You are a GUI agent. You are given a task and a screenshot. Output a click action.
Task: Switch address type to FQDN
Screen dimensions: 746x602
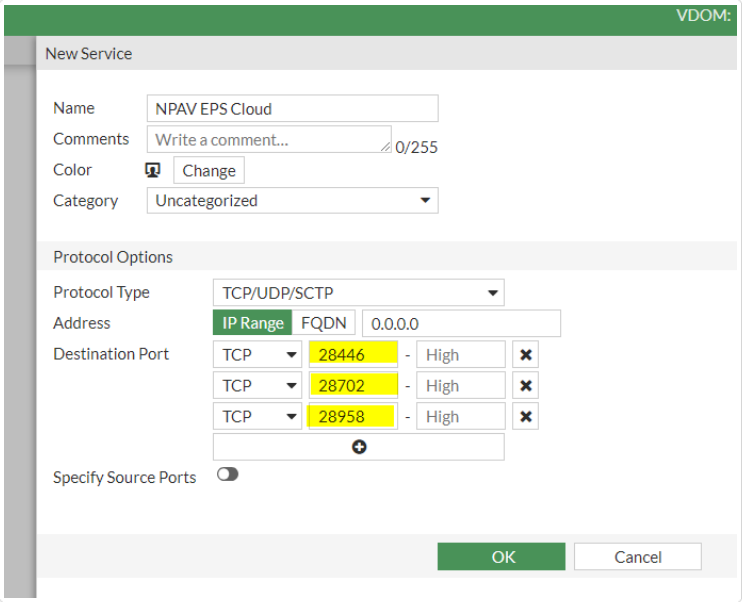(324, 323)
